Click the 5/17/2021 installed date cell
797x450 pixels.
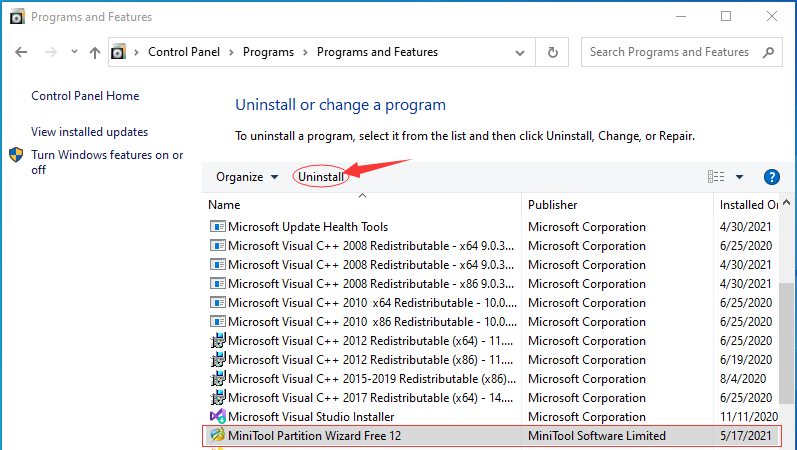(x=746, y=436)
